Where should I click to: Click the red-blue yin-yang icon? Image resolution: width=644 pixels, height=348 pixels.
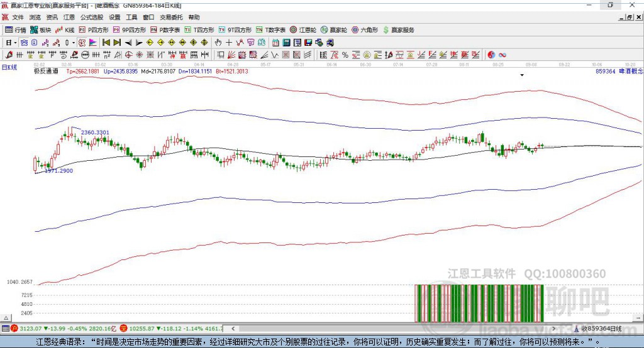491,55
